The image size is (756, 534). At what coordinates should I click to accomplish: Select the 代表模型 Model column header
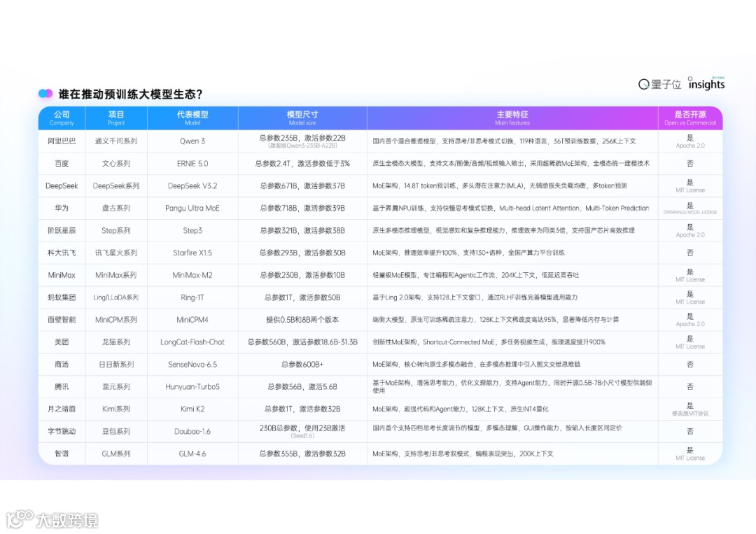192,118
